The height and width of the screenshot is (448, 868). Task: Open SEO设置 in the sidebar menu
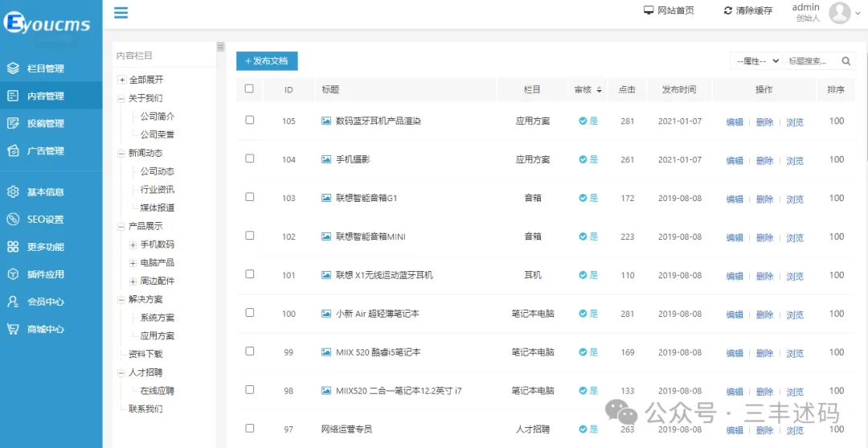(51, 220)
